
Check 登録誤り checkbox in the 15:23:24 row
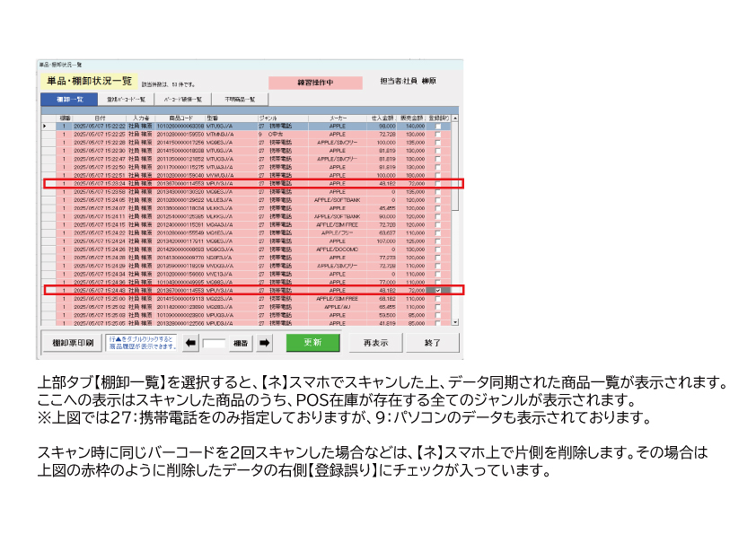[x=438, y=183]
